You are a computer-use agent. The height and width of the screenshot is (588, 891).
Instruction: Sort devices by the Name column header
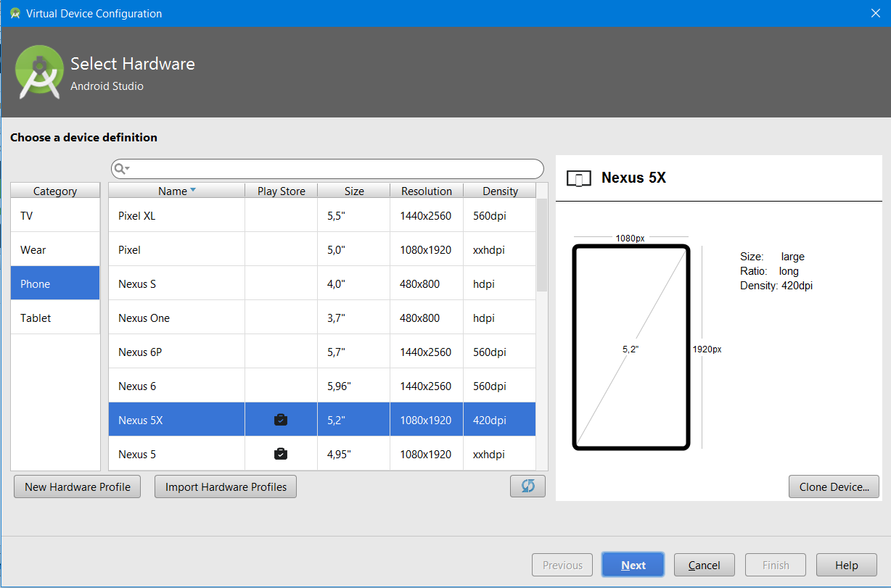(177, 191)
